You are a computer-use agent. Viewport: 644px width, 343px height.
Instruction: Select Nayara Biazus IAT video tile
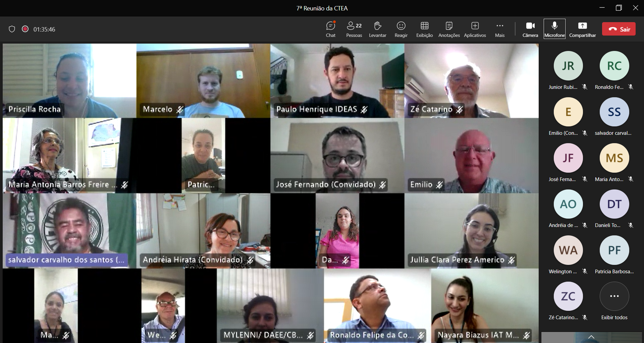point(485,305)
